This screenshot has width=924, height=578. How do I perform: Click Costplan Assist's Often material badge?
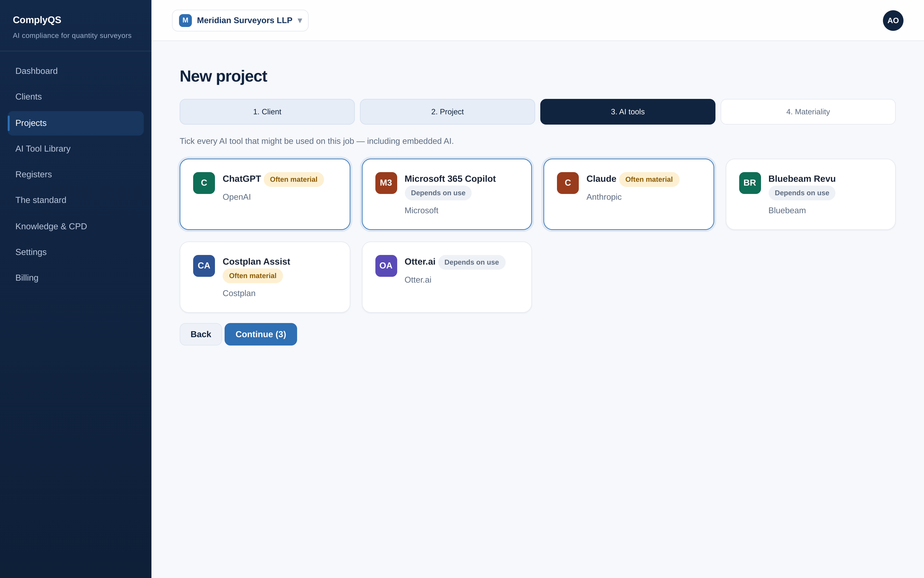[253, 276]
